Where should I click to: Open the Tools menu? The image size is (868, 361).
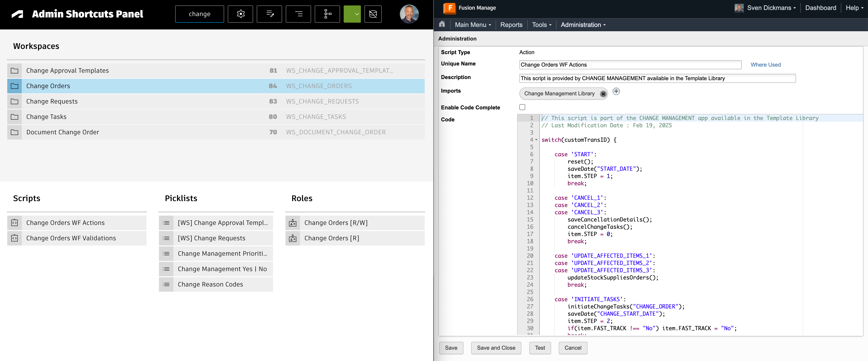click(x=541, y=25)
